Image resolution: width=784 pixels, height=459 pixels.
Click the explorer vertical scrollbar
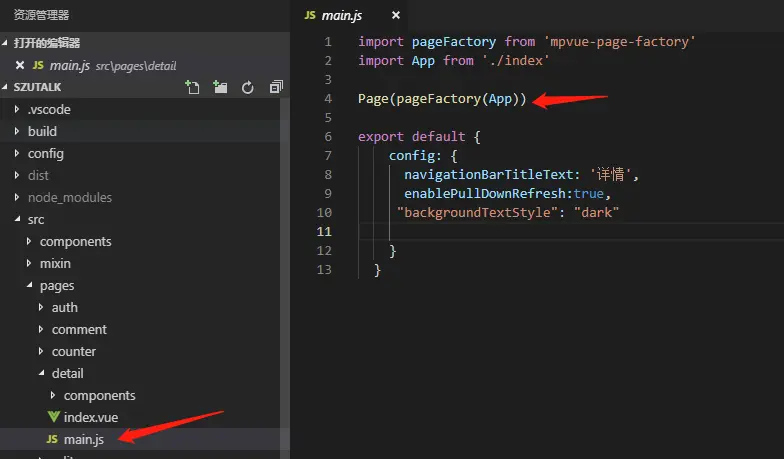pos(284,278)
